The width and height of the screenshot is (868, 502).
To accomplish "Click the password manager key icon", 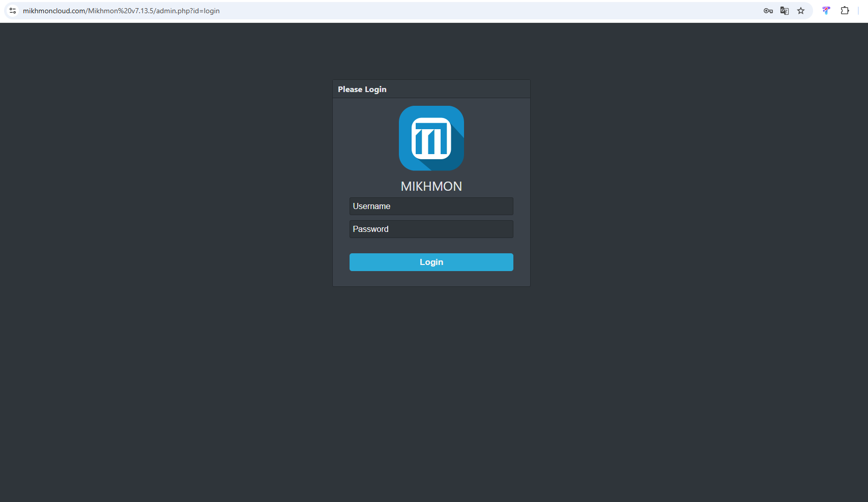I will (768, 11).
